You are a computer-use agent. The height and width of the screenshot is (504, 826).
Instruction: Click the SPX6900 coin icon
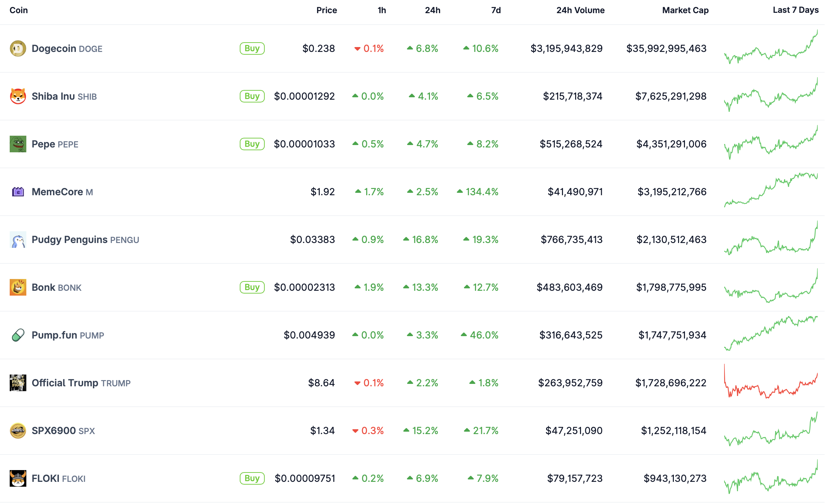pos(18,431)
